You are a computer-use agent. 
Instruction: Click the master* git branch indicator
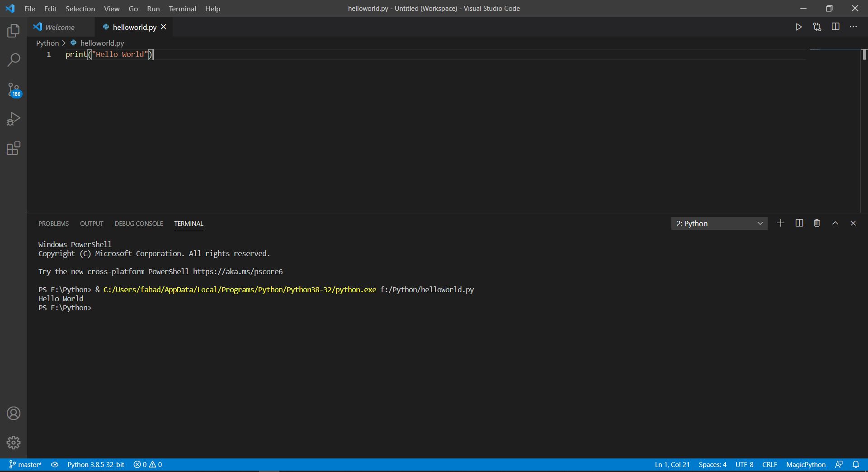click(x=25, y=465)
